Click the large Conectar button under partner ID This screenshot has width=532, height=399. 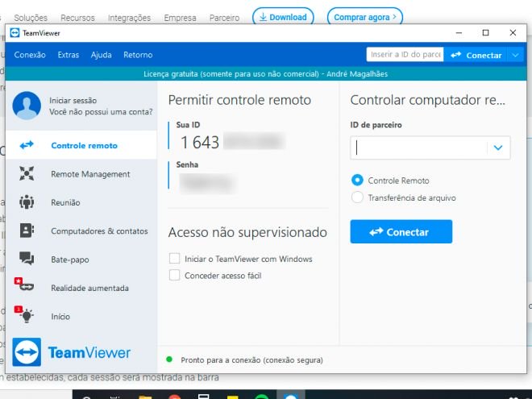pos(401,231)
